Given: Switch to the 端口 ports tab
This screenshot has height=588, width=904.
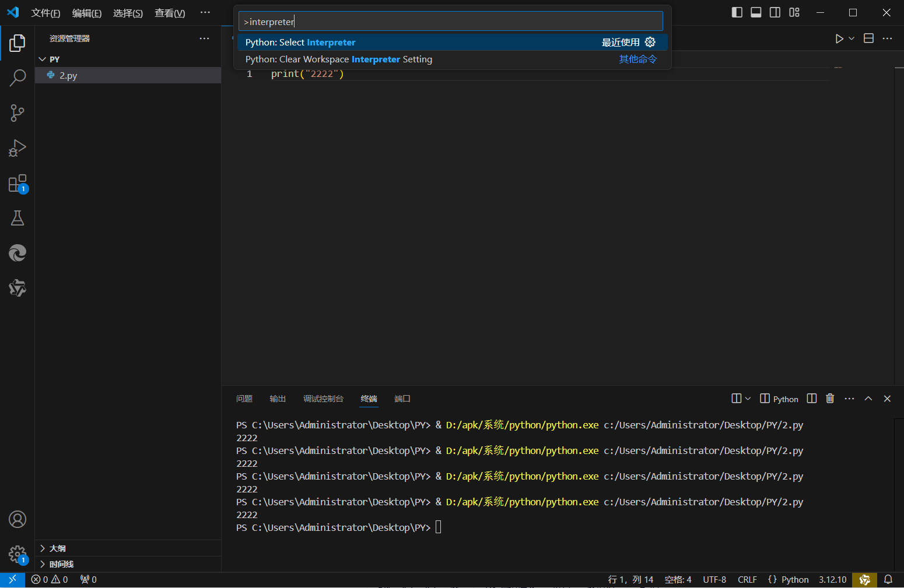Looking at the screenshot, I should click(402, 399).
